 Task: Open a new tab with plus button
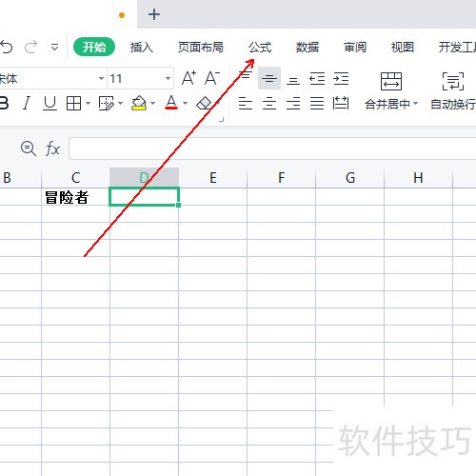pos(154,14)
